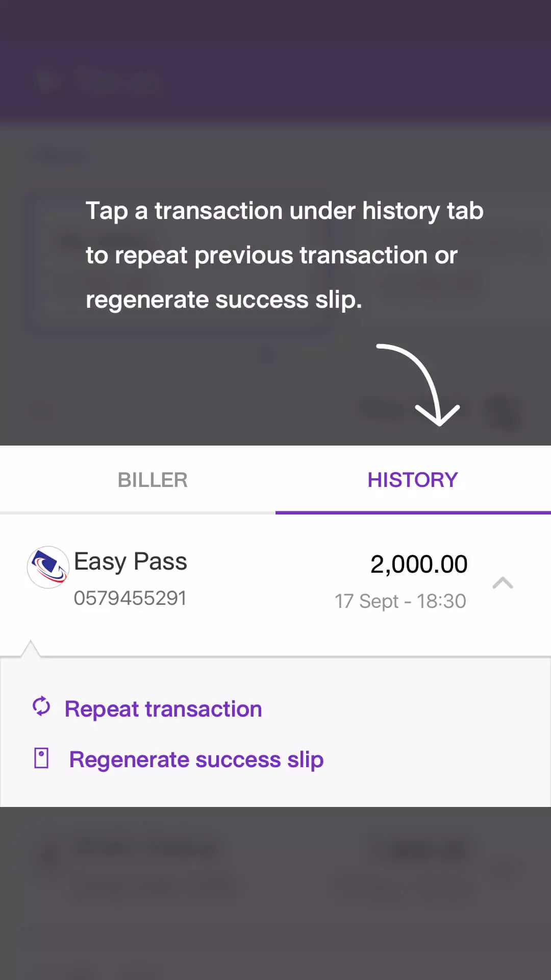Image resolution: width=551 pixels, height=980 pixels.
Task: Click the circular repeat arrows icon
Action: click(41, 707)
